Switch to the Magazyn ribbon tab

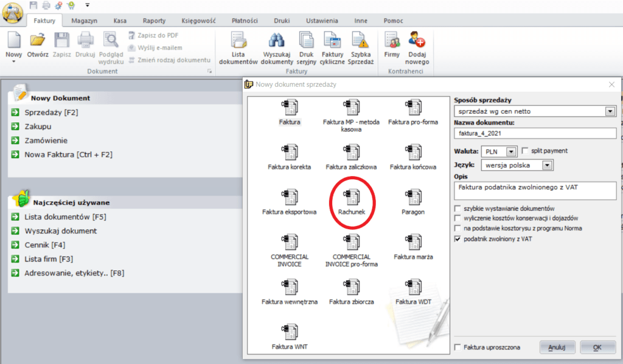pos(84,21)
